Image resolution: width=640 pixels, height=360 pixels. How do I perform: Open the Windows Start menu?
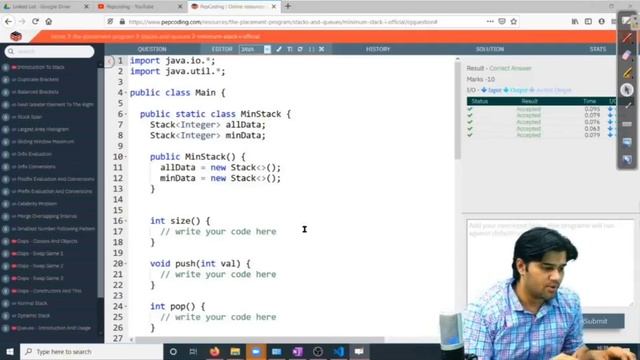(10, 351)
